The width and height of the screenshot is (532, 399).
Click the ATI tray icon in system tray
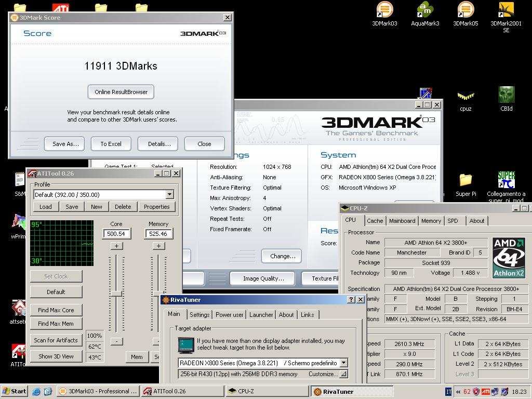point(485,392)
